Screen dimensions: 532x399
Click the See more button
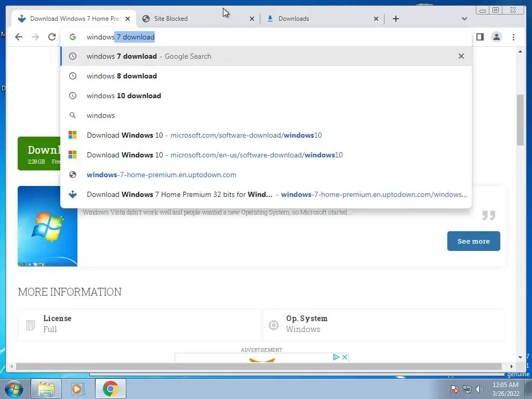[473, 241]
